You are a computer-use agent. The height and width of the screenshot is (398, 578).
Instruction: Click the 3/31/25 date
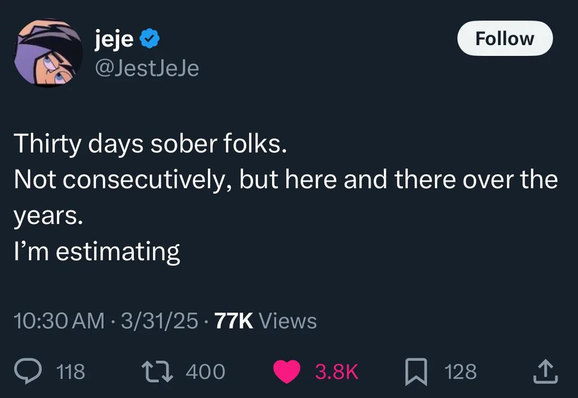click(159, 321)
